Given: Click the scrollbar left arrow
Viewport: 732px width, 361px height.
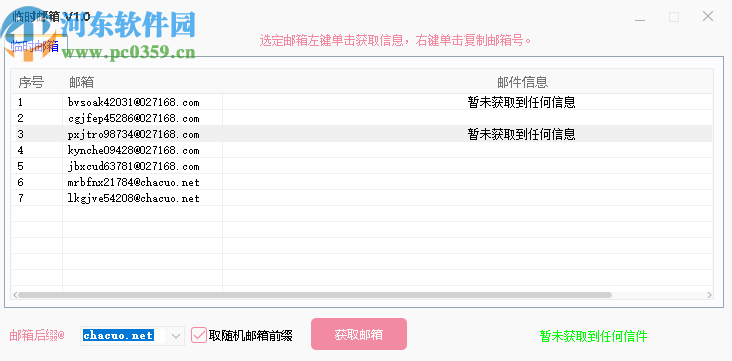Looking at the screenshot, I should point(15,295).
